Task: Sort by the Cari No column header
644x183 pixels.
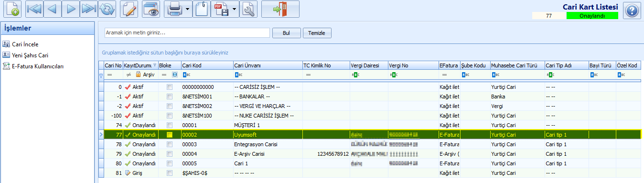Action: [113, 65]
